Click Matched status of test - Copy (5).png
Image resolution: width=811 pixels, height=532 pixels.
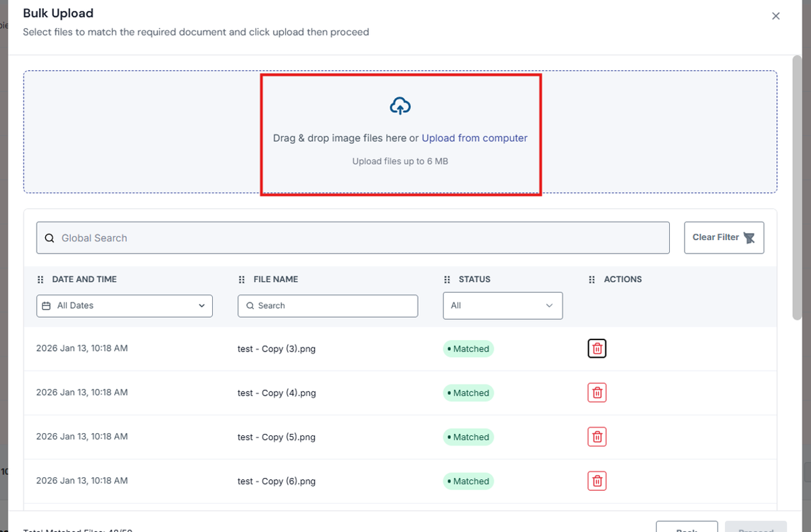pos(468,437)
